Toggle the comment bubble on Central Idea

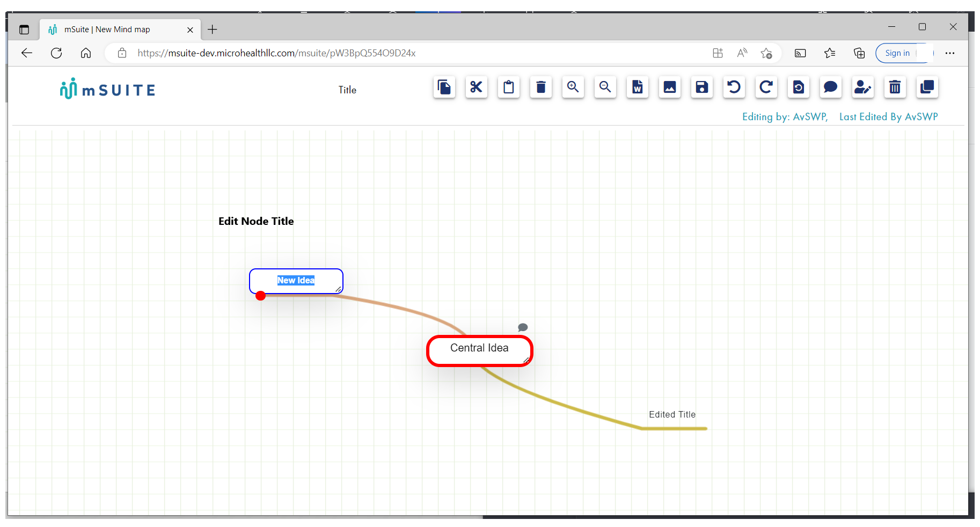click(523, 327)
